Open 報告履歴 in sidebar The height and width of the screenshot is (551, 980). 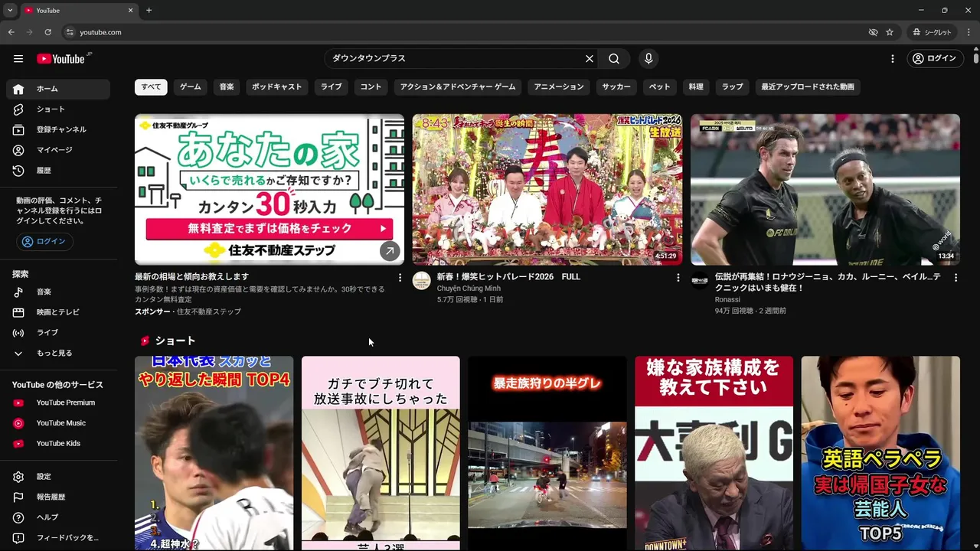pos(58,497)
